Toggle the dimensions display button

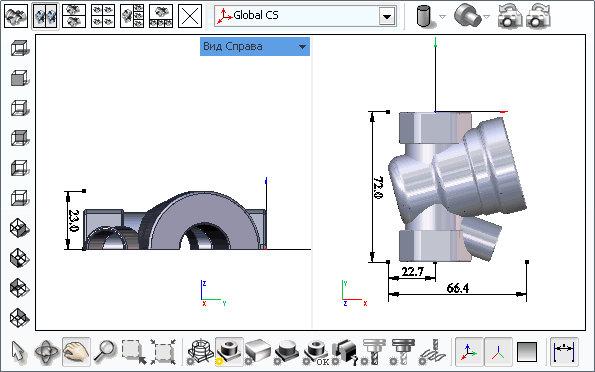(564, 352)
